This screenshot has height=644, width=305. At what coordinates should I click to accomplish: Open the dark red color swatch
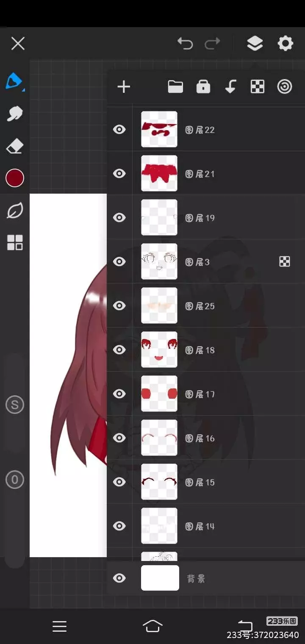(x=15, y=178)
